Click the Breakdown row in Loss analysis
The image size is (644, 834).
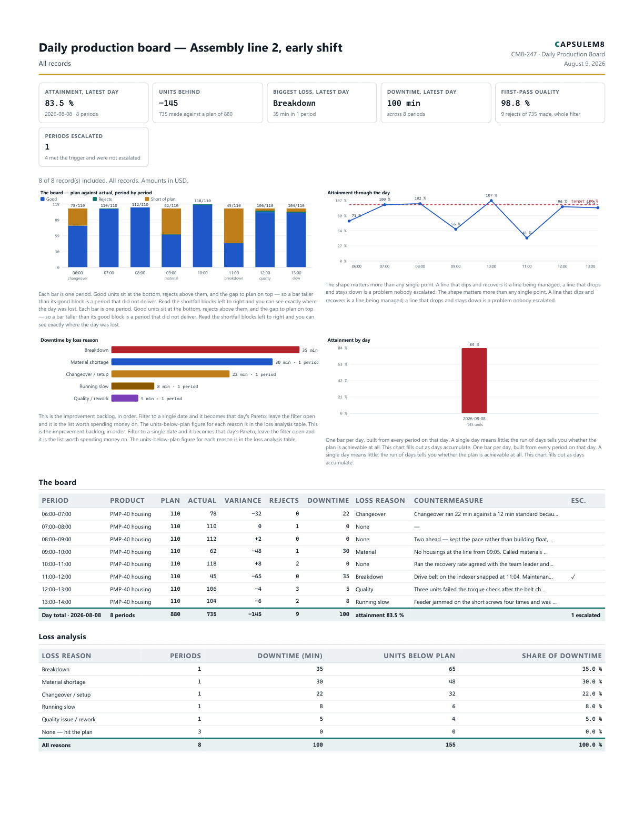[x=322, y=670]
